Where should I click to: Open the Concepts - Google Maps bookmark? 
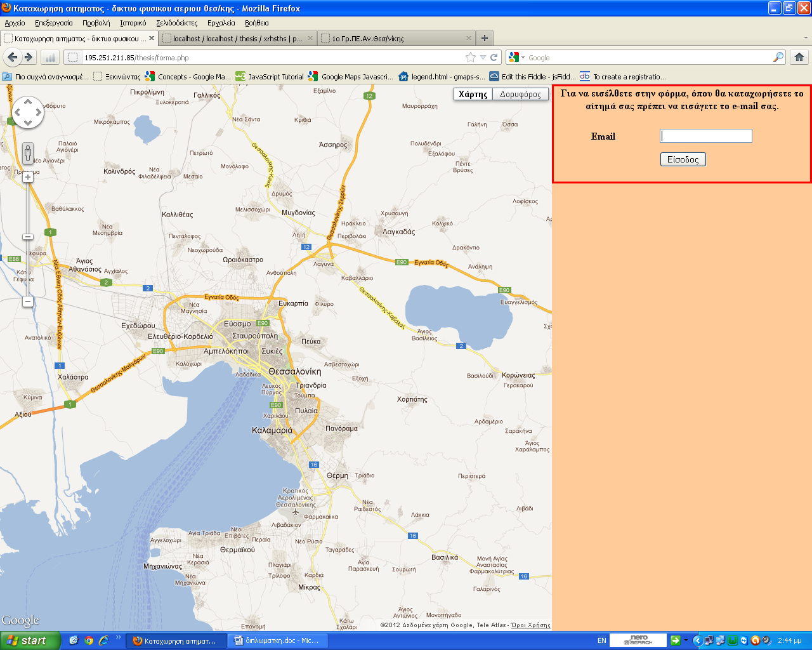click(188, 76)
